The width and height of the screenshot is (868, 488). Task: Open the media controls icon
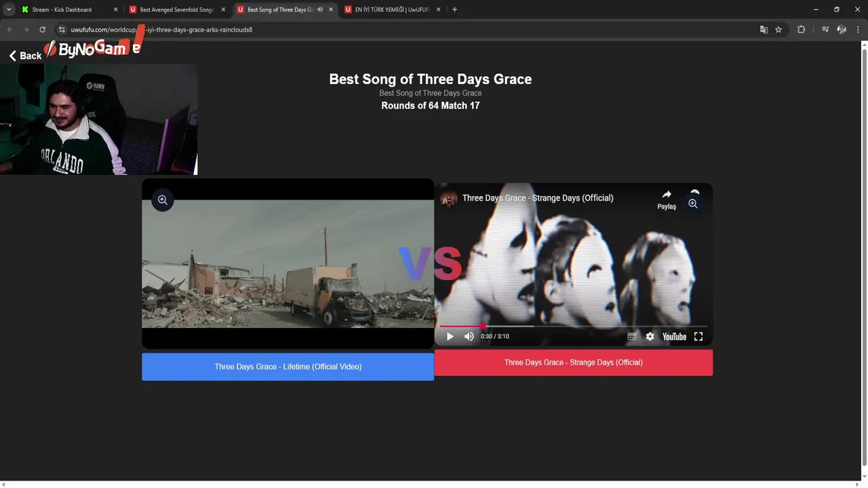tap(825, 30)
